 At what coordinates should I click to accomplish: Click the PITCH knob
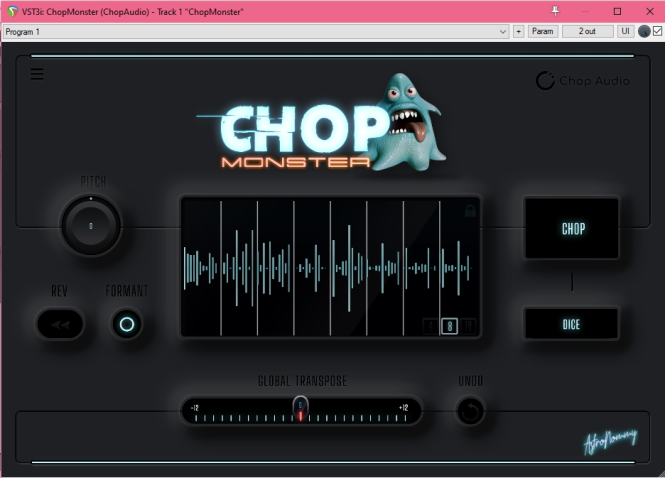coord(91,226)
